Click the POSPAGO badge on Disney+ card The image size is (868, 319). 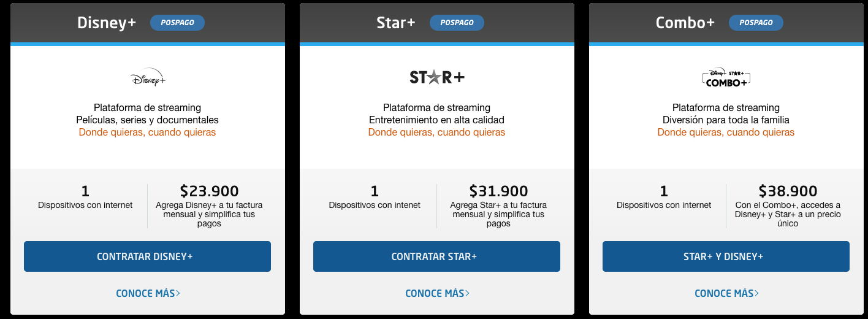click(x=178, y=23)
